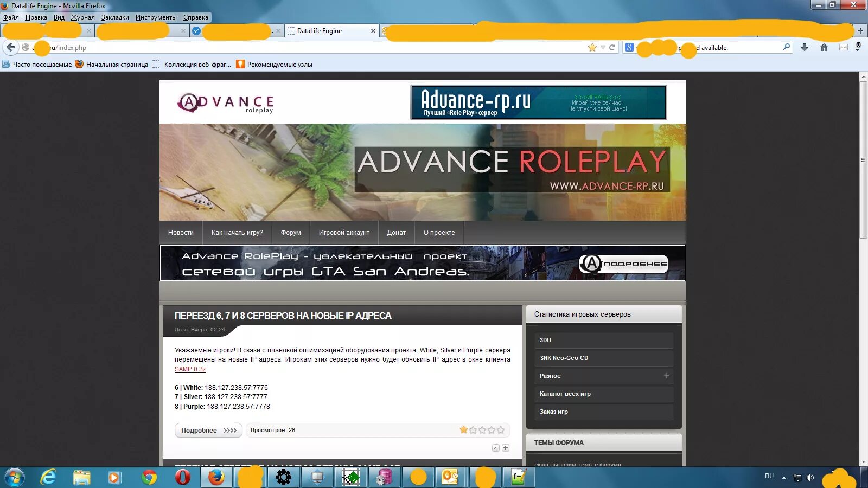Click the mail envelope toolbar icon

point(844,47)
